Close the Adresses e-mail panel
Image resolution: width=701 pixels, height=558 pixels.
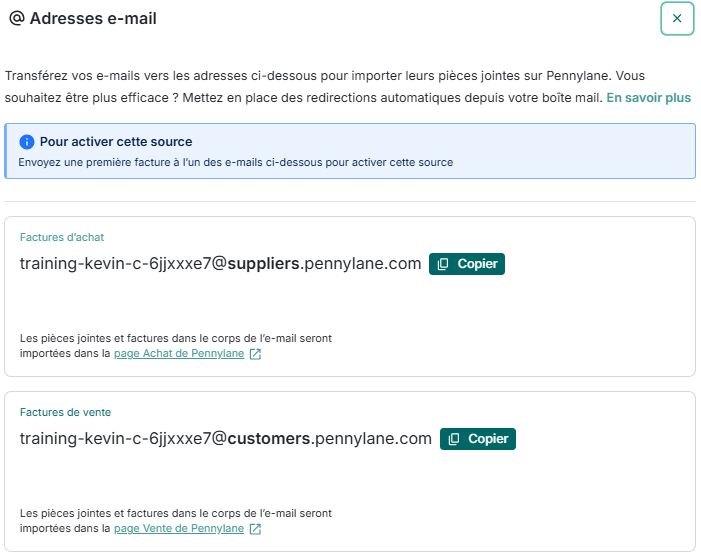(x=677, y=19)
